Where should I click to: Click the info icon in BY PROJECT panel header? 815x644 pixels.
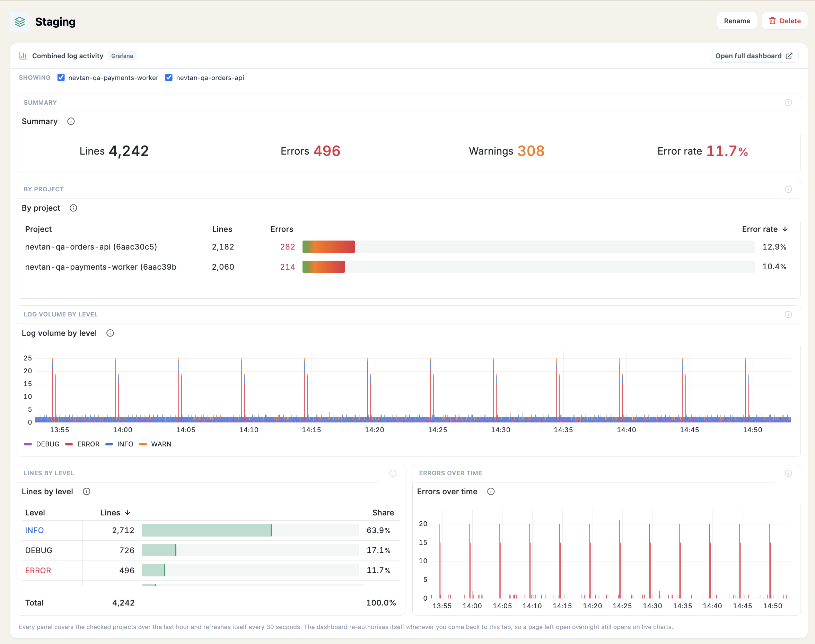(x=788, y=189)
